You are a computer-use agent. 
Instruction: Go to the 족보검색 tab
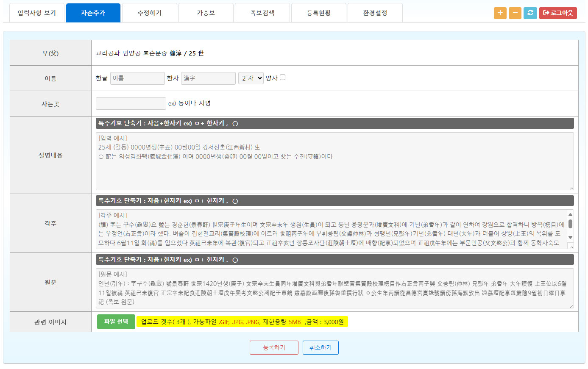262,13
